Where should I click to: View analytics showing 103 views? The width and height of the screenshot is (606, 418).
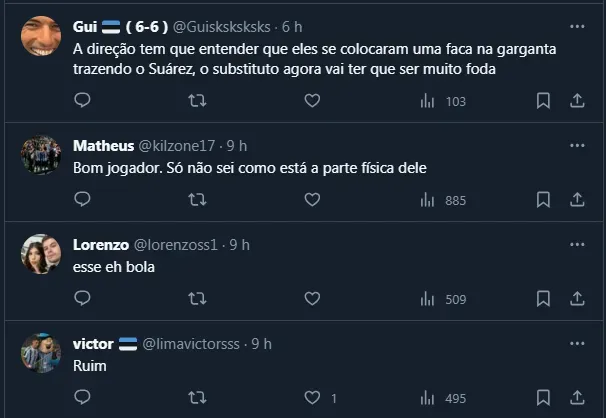click(x=444, y=101)
